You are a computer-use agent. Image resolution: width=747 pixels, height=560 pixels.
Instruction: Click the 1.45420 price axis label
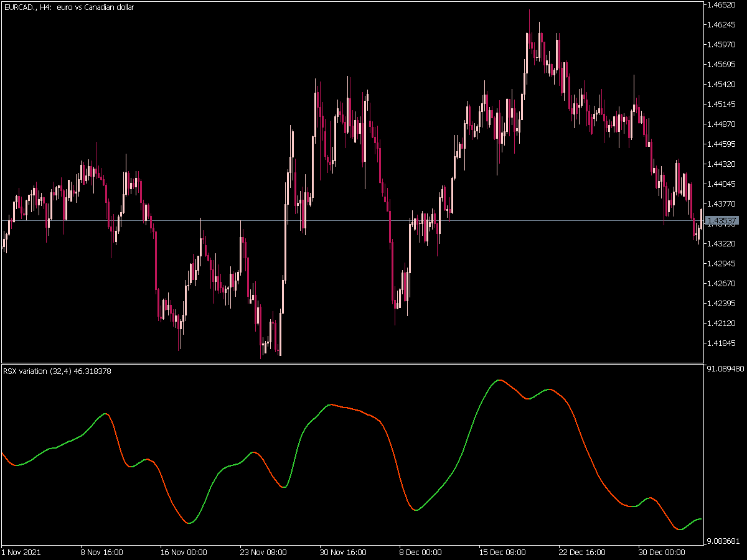(723, 85)
